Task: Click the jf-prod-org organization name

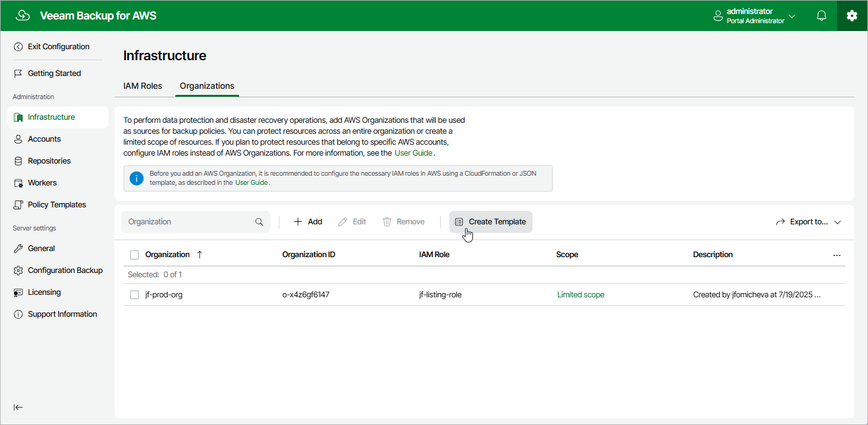Action: coord(164,295)
